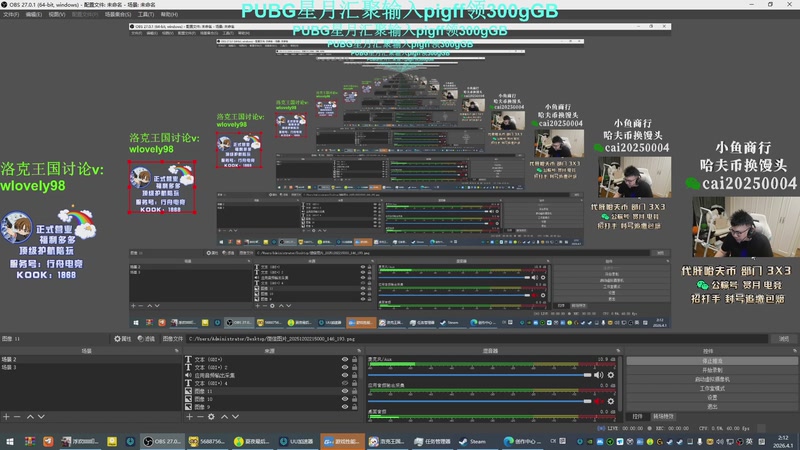800x450 pixels.
Task: Select scene 场景 3
Action: [90, 367]
